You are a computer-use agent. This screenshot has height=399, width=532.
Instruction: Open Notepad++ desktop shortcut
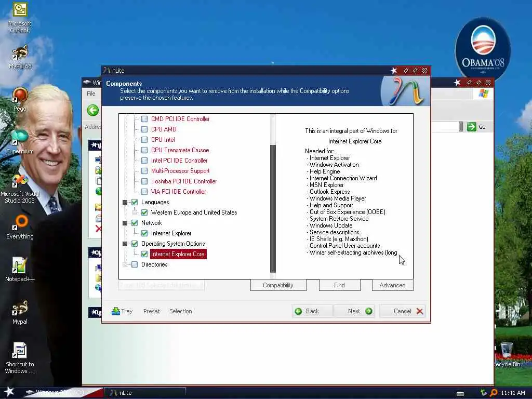tap(20, 269)
